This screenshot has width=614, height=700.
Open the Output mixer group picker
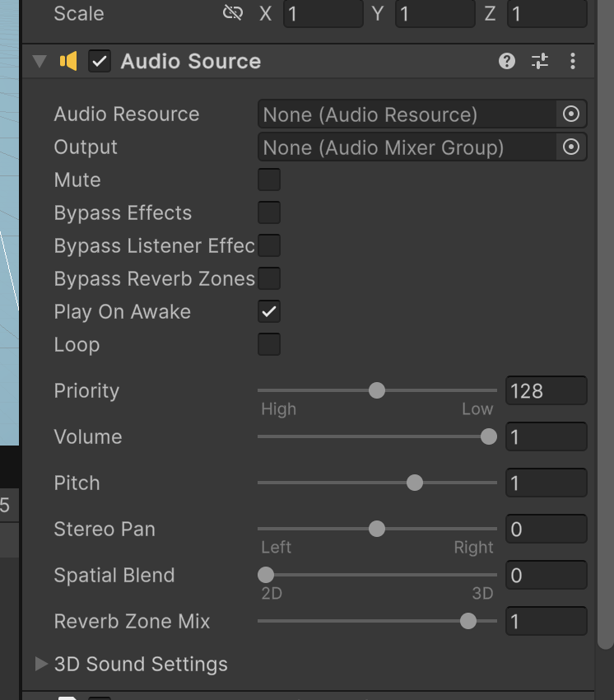pos(571,147)
